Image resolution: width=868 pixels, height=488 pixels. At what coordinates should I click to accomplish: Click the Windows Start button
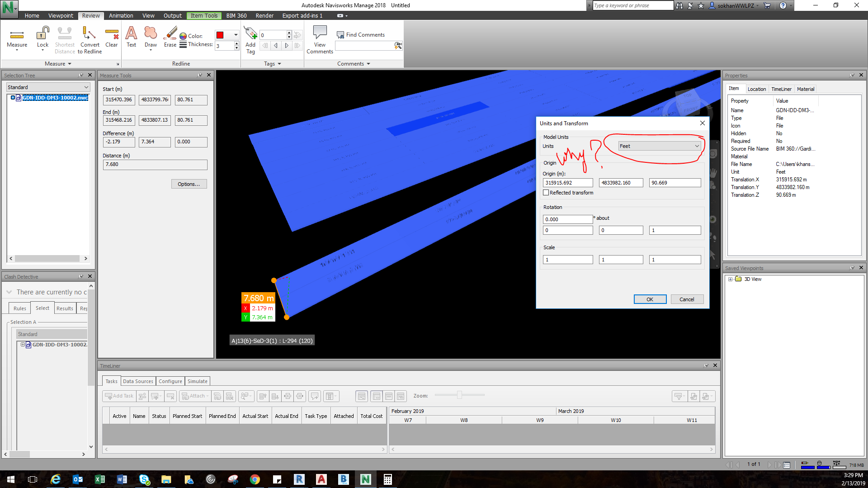[11, 479]
